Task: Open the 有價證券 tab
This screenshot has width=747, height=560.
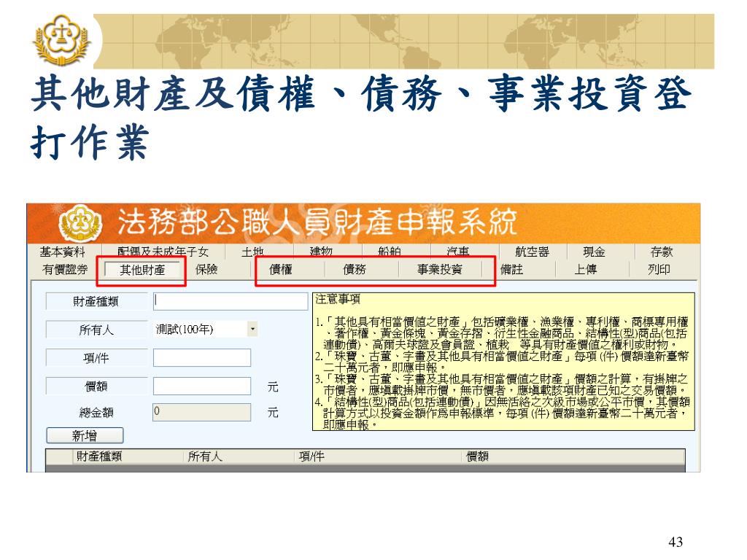Action: pyautogui.click(x=65, y=270)
